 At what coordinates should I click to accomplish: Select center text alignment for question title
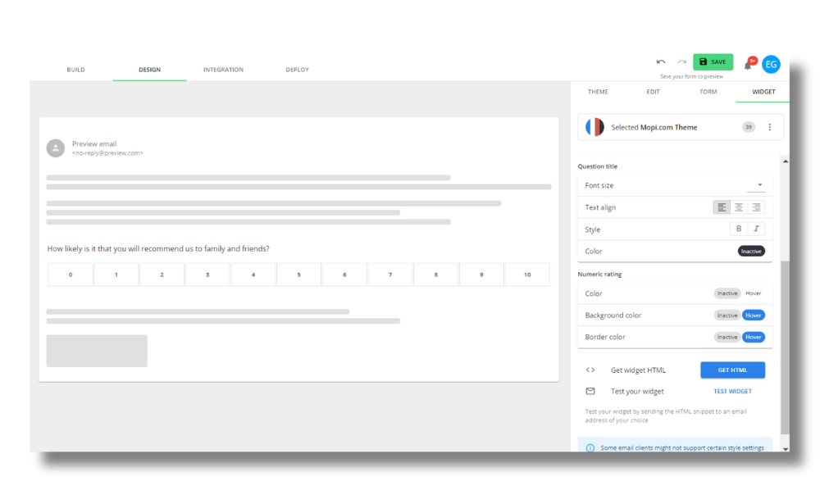coord(740,207)
